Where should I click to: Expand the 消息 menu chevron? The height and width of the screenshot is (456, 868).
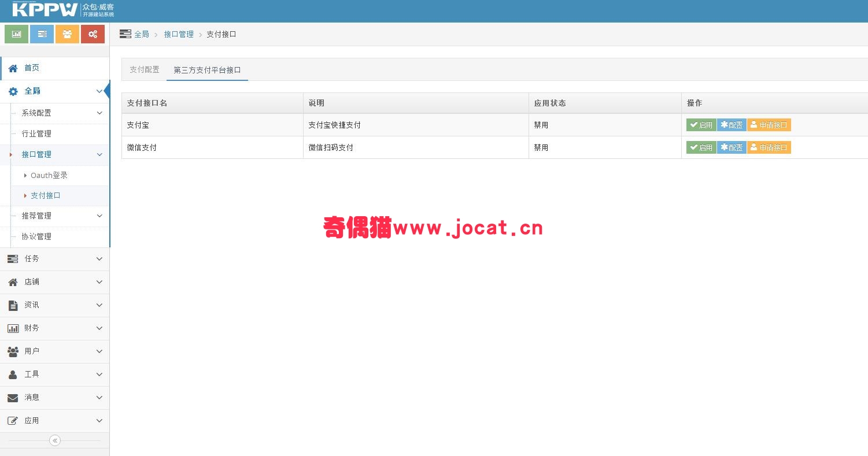99,398
